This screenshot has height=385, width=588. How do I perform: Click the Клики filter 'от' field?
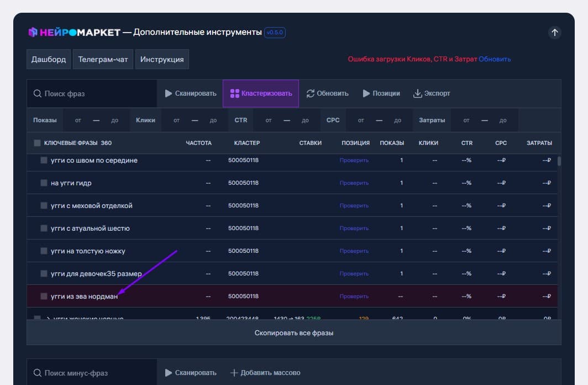[x=176, y=120]
